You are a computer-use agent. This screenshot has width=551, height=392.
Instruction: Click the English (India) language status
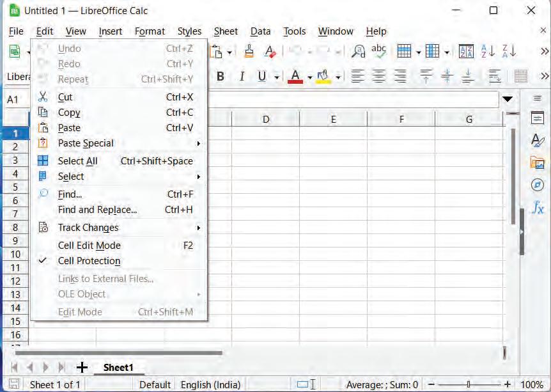(210, 384)
